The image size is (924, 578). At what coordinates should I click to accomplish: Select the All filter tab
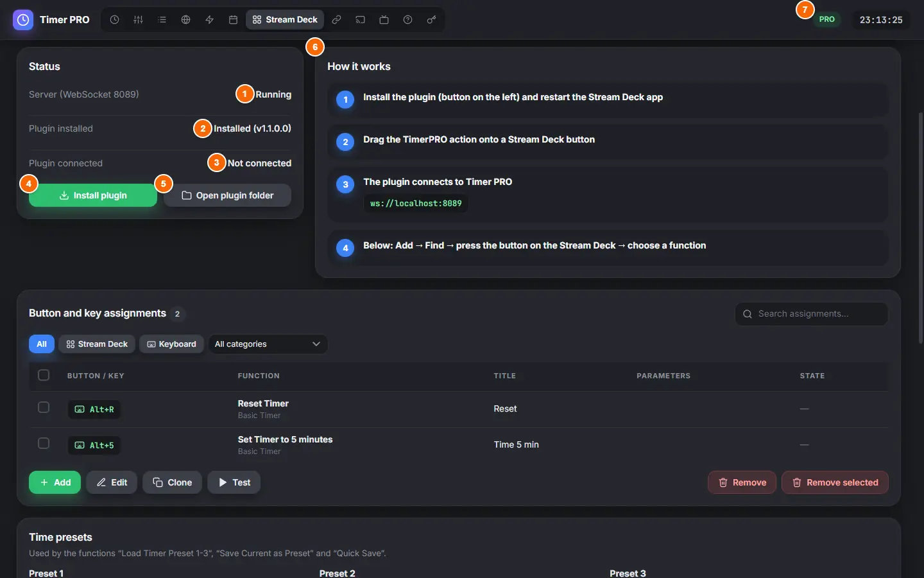[x=42, y=344]
